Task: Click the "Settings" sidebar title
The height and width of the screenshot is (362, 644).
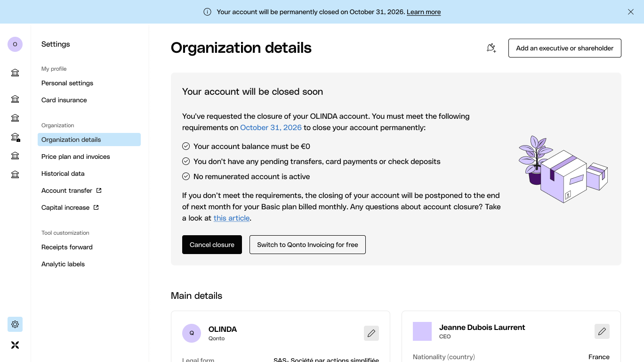Action: coord(56,44)
